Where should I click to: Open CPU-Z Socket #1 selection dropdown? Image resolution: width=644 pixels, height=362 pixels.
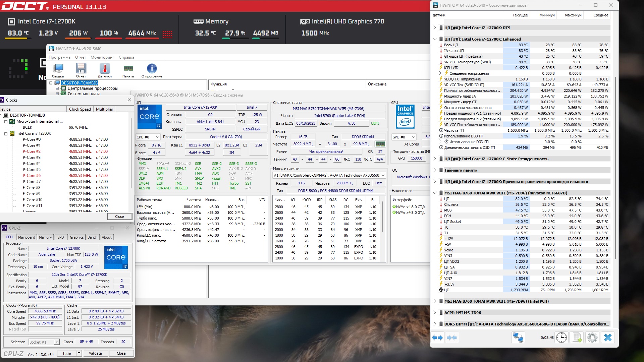[x=44, y=342]
